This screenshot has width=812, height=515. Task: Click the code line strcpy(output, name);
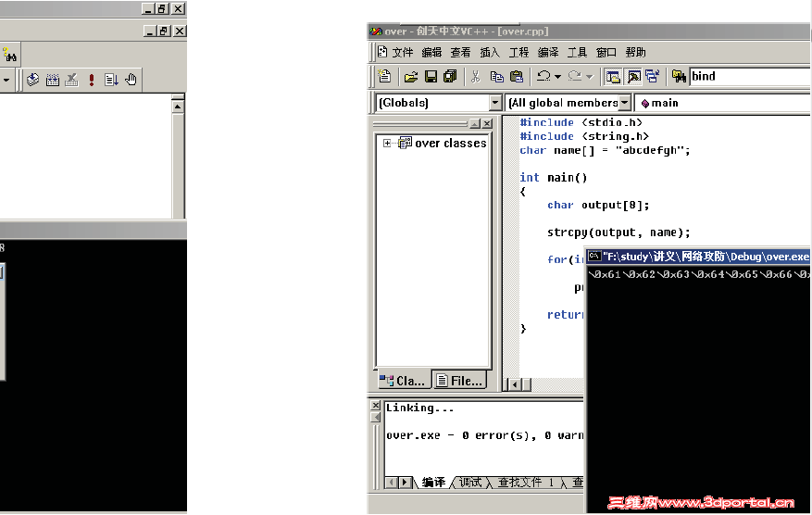(618, 232)
